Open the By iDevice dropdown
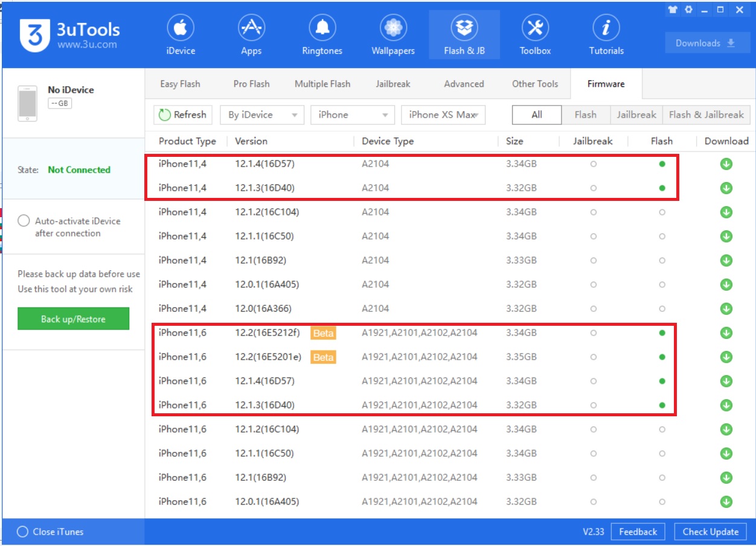Image resolution: width=756 pixels, height=546 pixels. click(262, 115)
